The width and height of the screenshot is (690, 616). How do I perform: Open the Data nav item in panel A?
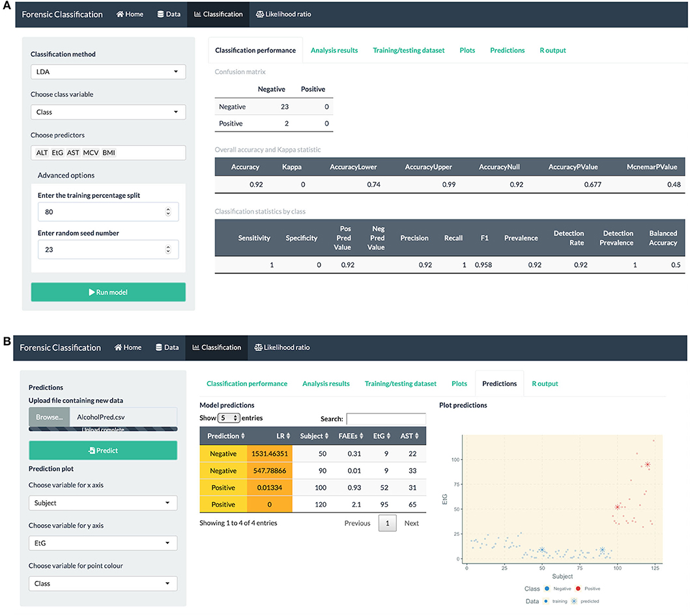click(x=169, y=14)
